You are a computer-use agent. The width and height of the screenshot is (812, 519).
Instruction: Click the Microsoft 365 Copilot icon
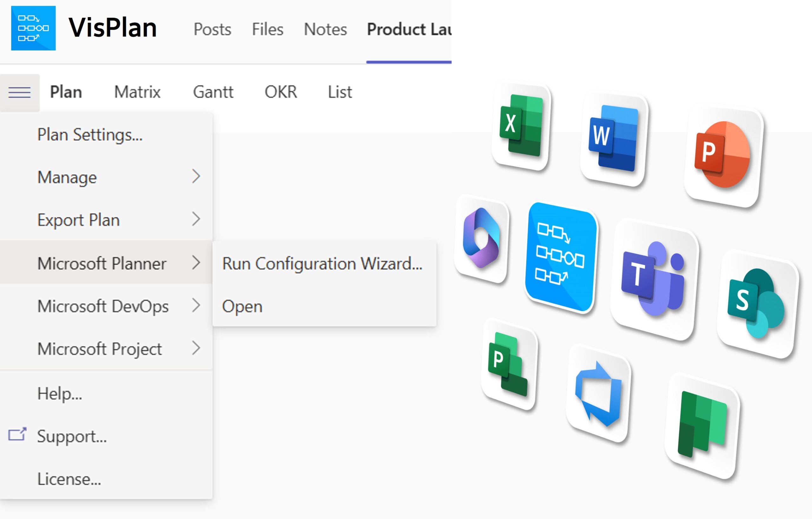pyautogui.click(x=481, y=239)
